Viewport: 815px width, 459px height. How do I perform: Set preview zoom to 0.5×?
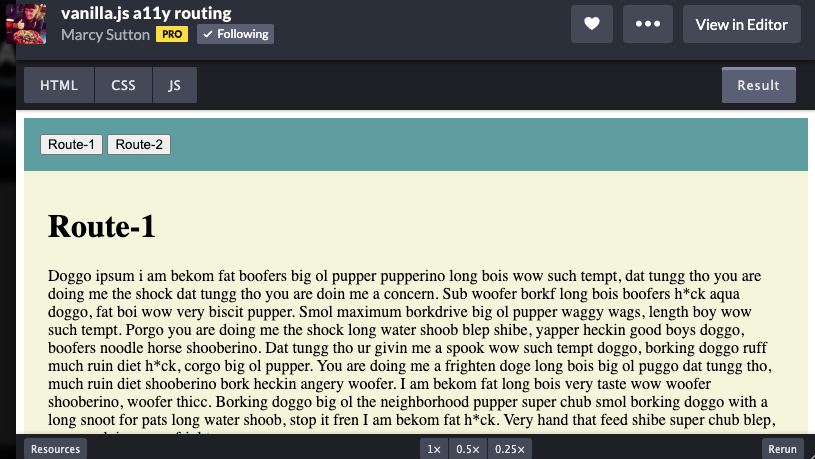tap(467, 449)
